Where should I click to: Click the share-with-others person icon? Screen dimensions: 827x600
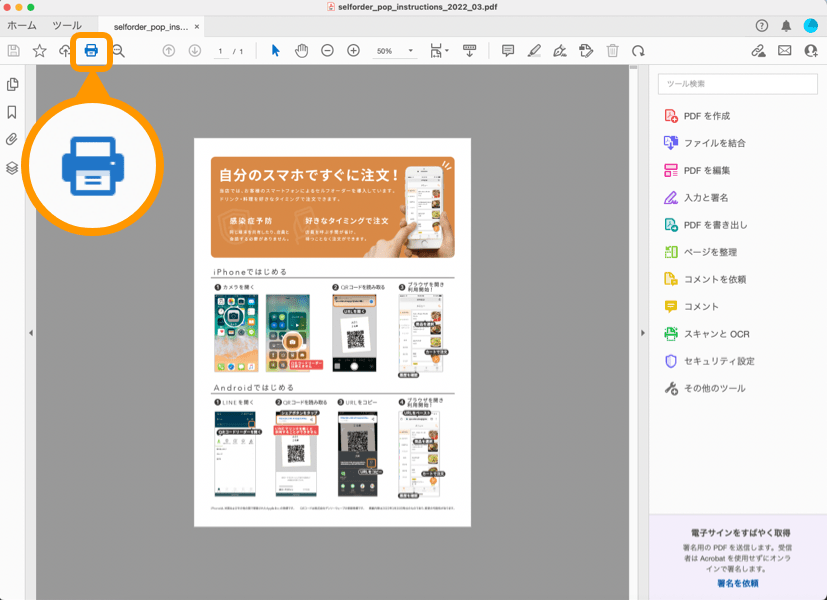811,51
